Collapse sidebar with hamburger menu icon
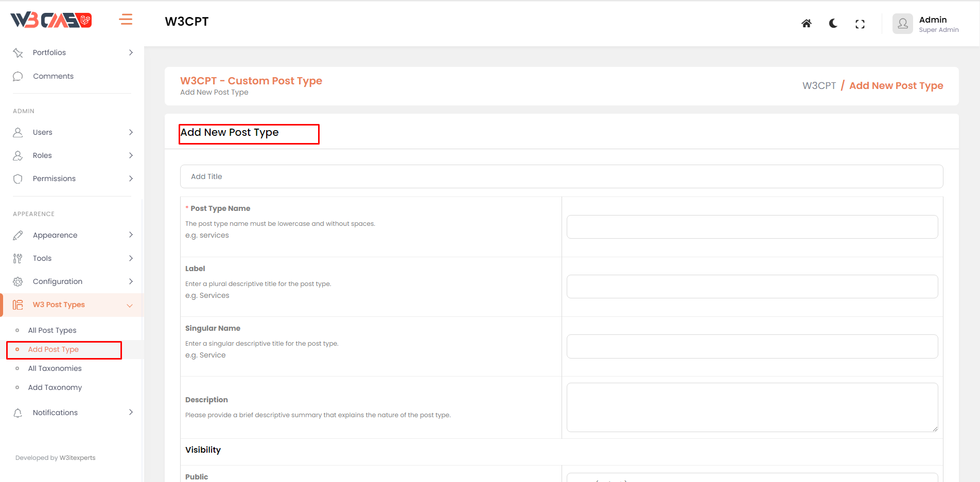 126,20
